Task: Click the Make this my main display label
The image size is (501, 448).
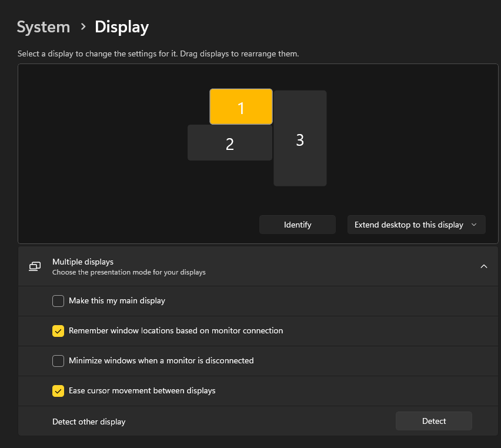Action: pyautogui.click(x=116, y=301)
